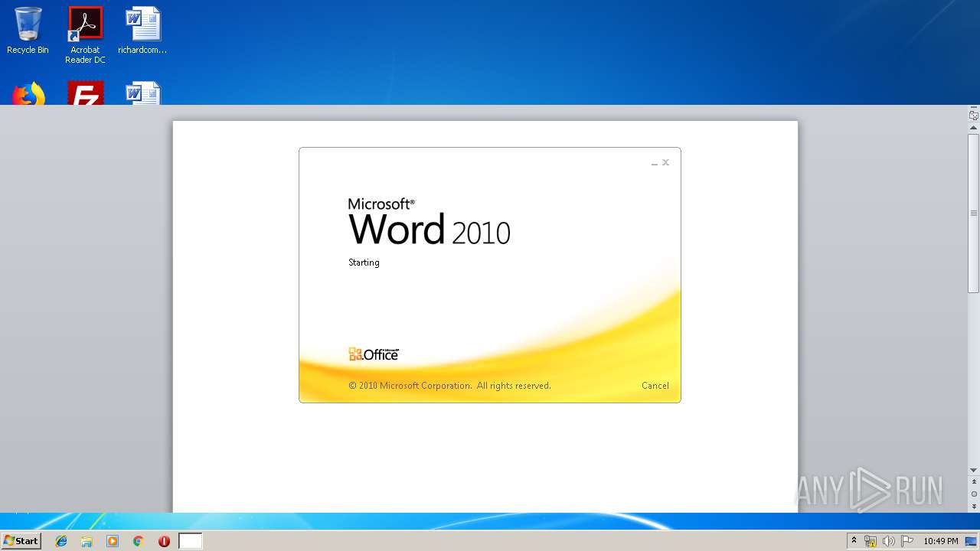Open the network status tray icon
Viewport: 980px width, 551px height.
pyautogui.click(x=871, y=541)
